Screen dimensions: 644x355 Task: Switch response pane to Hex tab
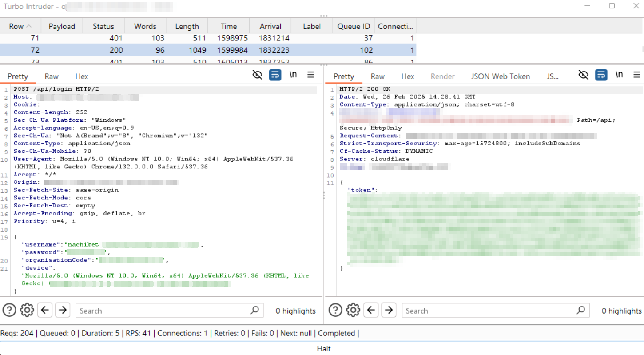tap(408, 76)
